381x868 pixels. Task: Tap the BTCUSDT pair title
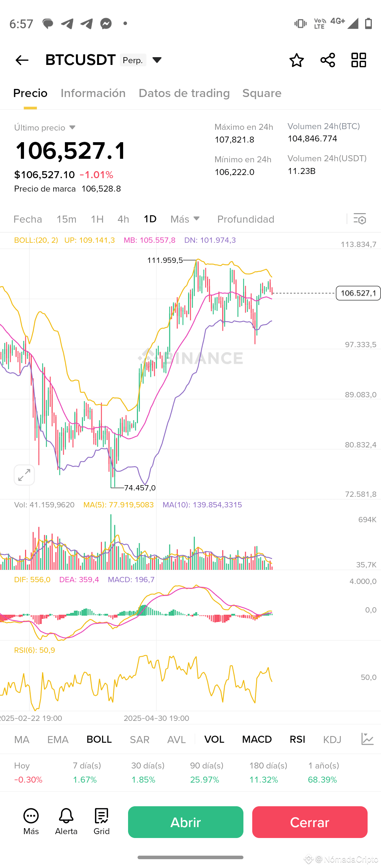[x=80, y=60]
